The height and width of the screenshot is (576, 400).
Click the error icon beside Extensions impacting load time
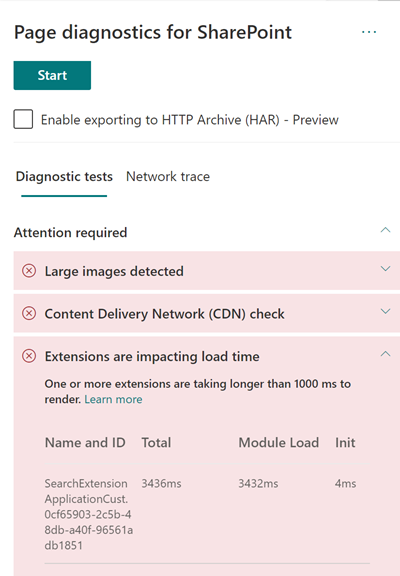click(29, 356)
